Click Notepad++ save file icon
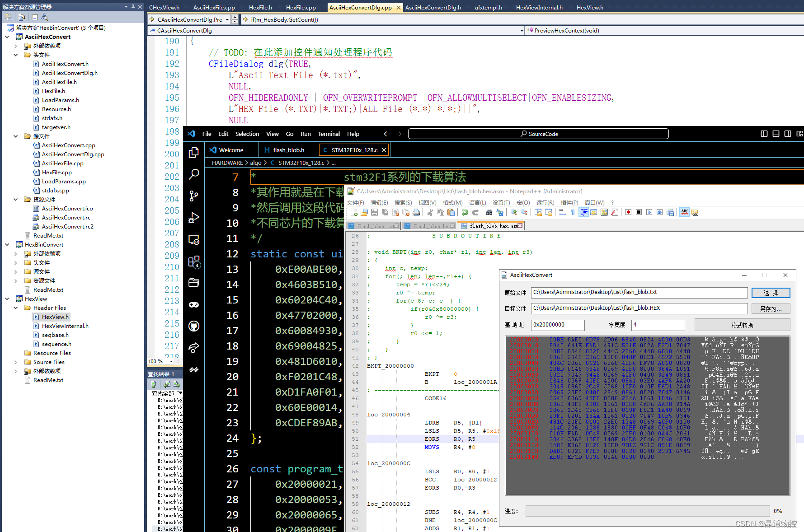The width and height of the screenshot is (804, 532). tap(375, 212)
